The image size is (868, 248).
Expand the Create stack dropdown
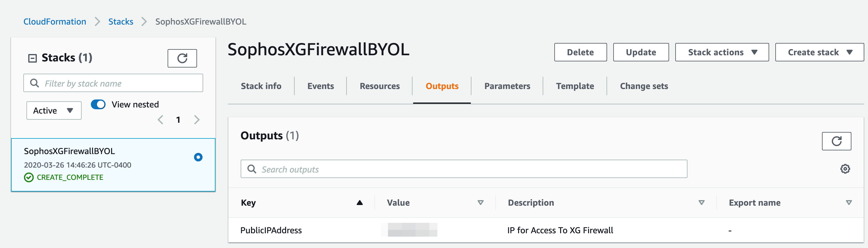(x=820, y=52)
